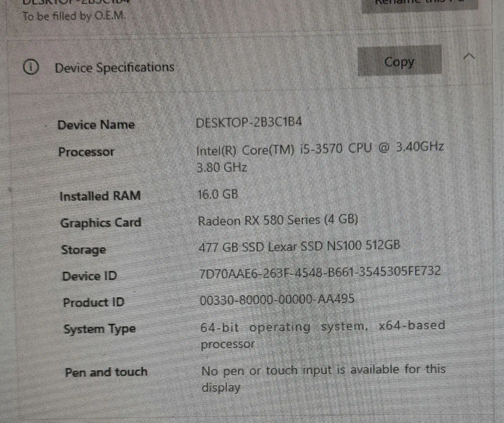Select the DESKTOP-2B3C1B4 device name value
Image resolution: width=504 pixels, height=423 pixels.
249,122
